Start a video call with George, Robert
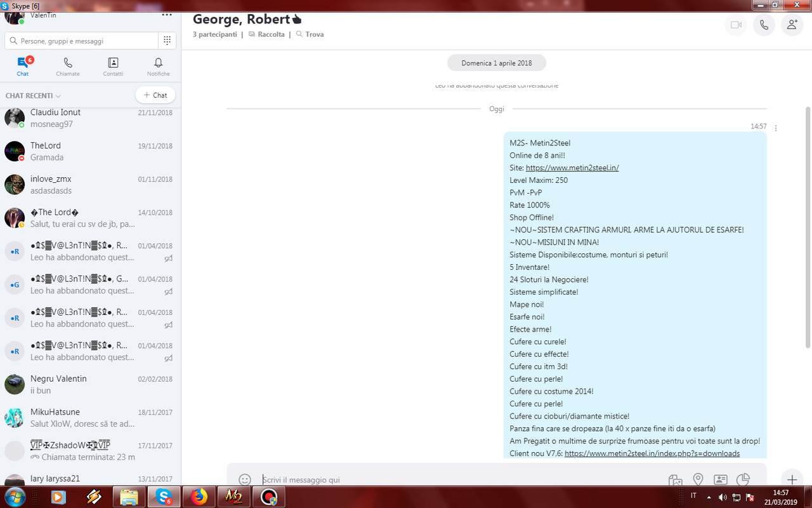 tap(736, 25)
